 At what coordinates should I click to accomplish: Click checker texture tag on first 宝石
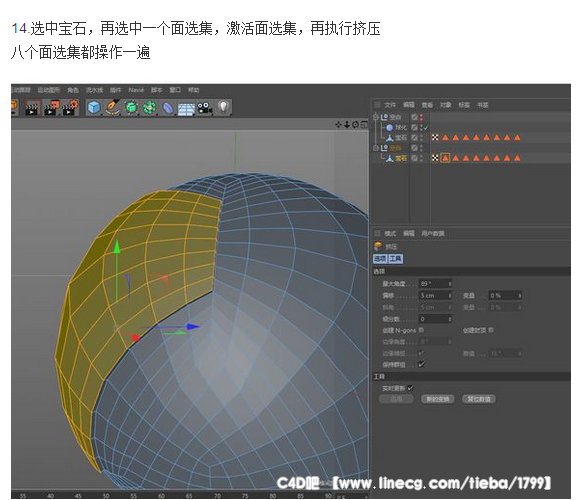point(435,138)
